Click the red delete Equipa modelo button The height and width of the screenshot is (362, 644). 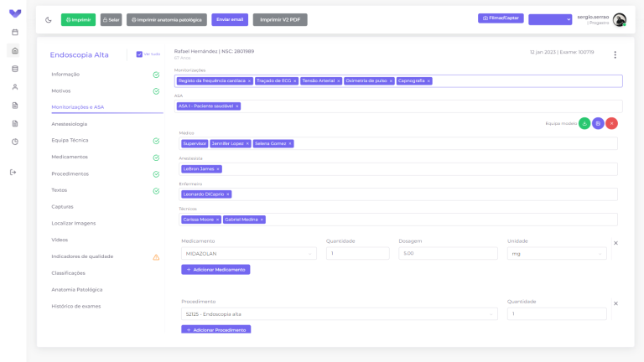611,123
